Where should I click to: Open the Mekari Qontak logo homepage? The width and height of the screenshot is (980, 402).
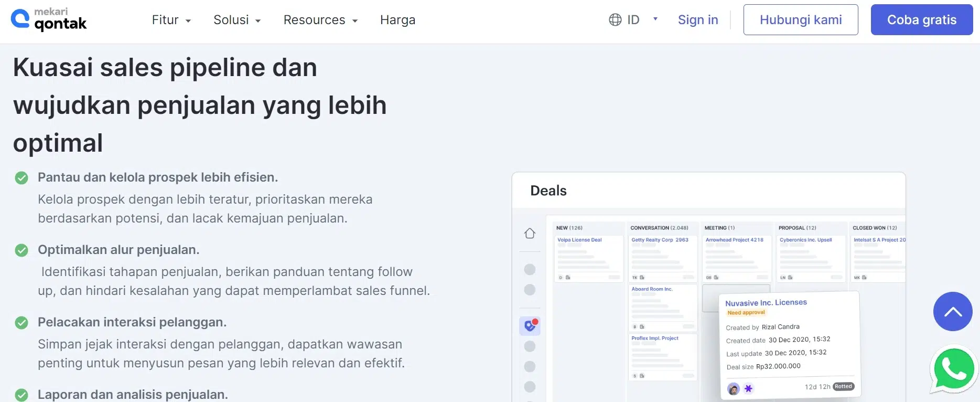pos(49,20)
